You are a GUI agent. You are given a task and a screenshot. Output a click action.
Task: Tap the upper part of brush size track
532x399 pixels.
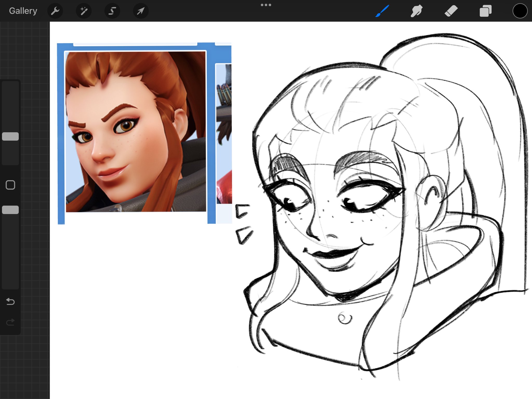tap(10, 104)
